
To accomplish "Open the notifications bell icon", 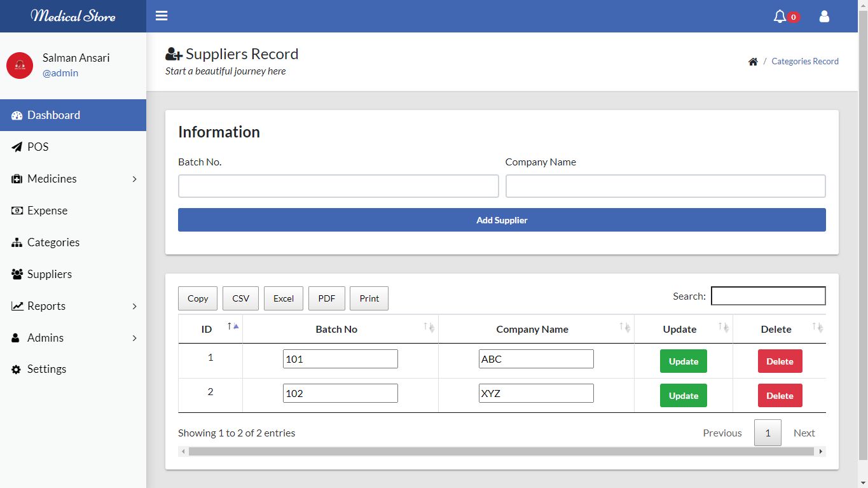I will (x=780, y=17).
